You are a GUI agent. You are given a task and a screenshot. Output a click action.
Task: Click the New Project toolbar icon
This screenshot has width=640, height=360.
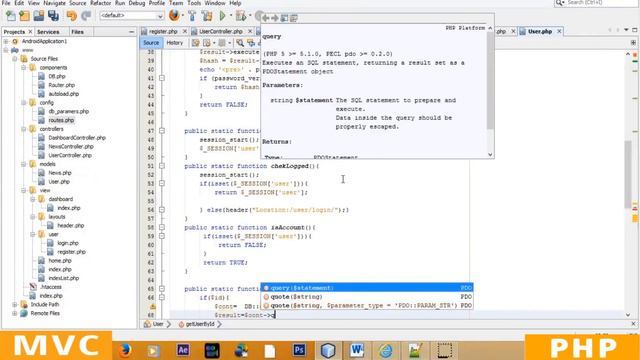point(24,16)
